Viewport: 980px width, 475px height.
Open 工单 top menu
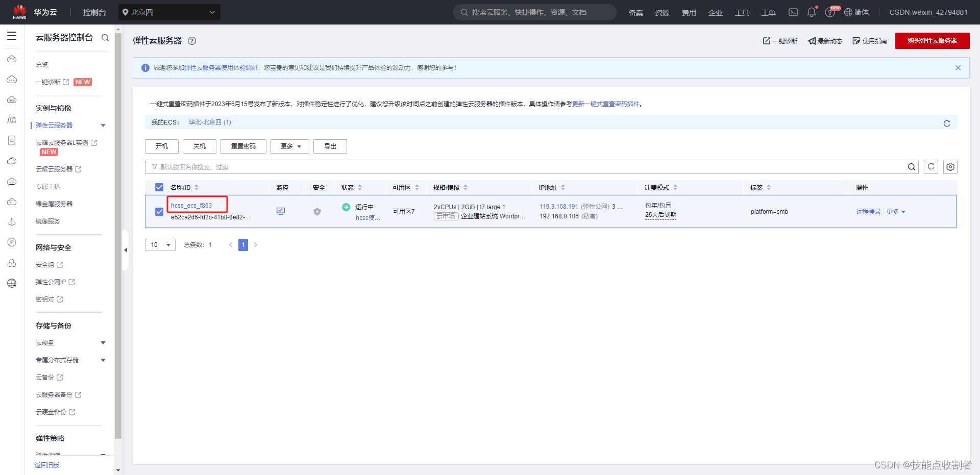coord(769,13)
